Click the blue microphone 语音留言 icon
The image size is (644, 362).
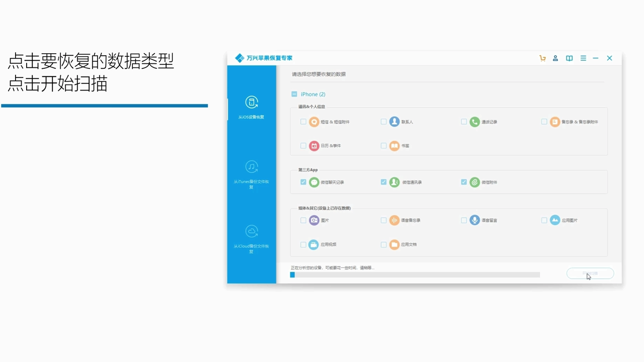(x=474, y=220)
